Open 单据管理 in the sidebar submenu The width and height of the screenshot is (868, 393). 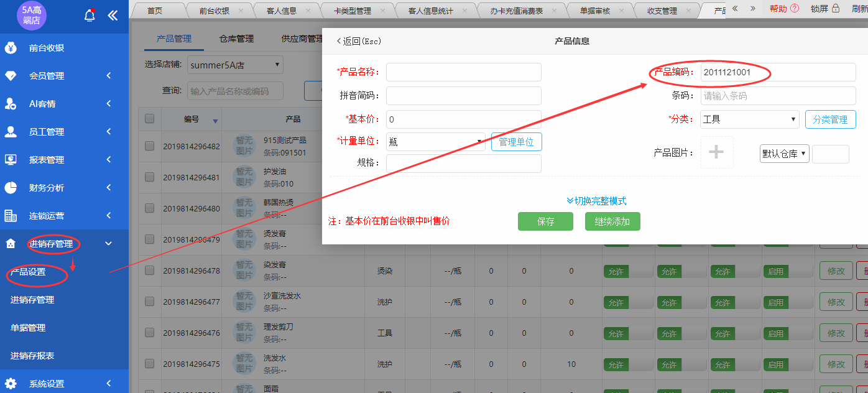click(x=28, y=328)
